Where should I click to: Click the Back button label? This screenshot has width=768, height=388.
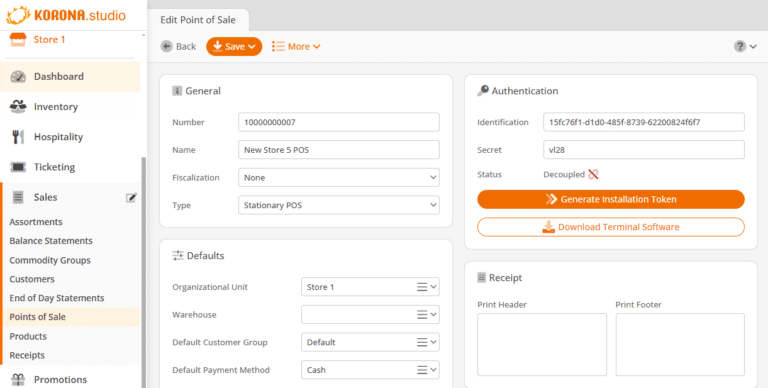(x=186, y=47)
